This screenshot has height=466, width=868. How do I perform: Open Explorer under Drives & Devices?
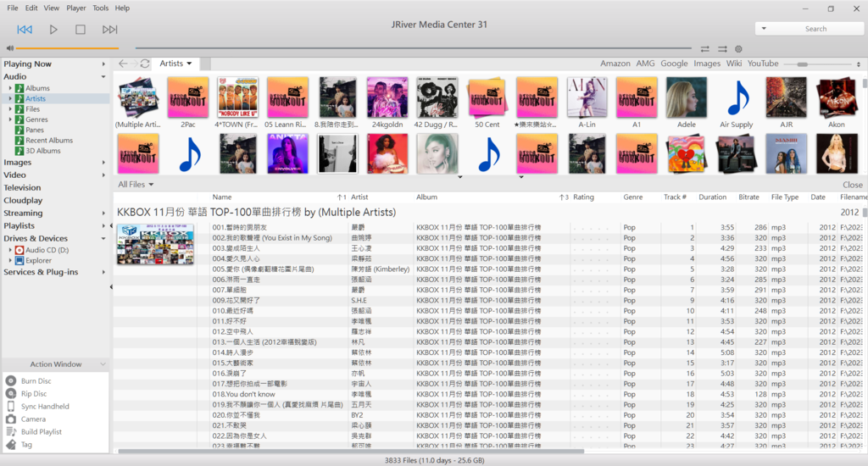pyautogui.click(x=38, y=261)
